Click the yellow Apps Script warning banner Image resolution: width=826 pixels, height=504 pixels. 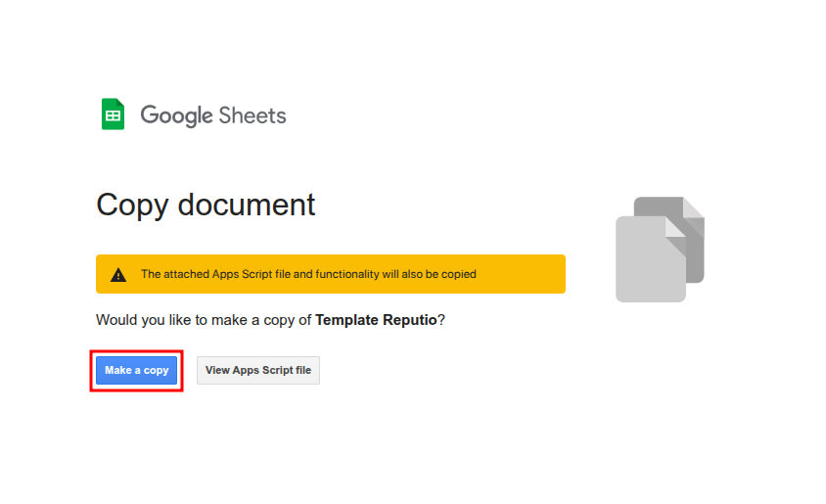pos(330,274)
